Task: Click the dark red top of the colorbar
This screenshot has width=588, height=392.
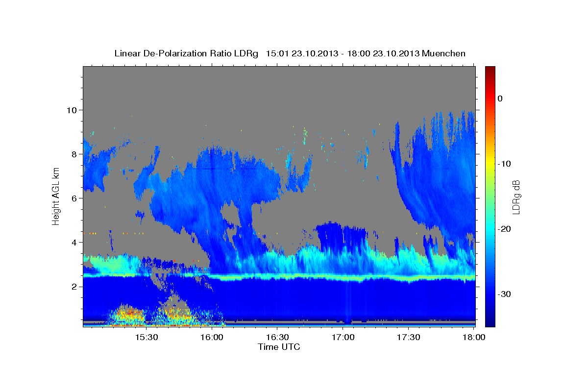Action: (x=490, y=70)
